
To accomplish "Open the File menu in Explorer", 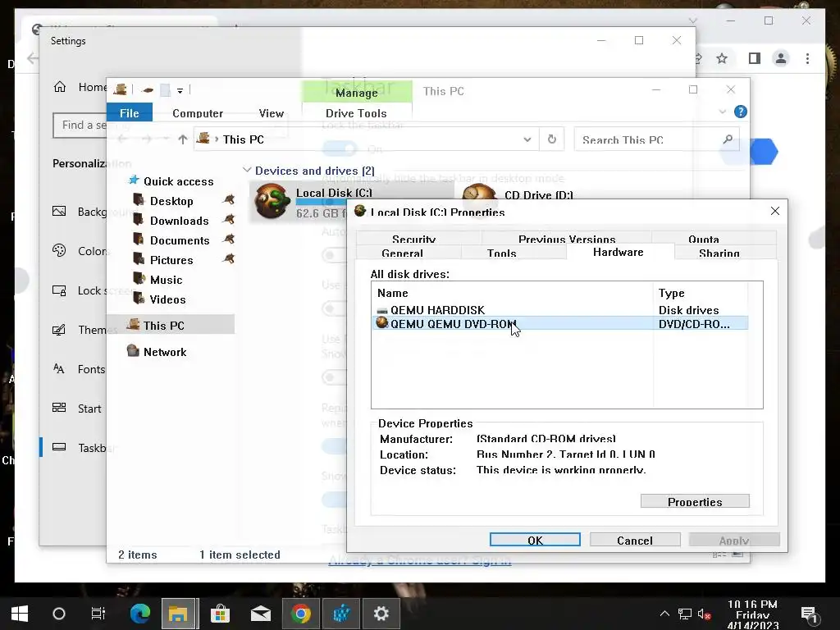I will click(x=129, y=113).
